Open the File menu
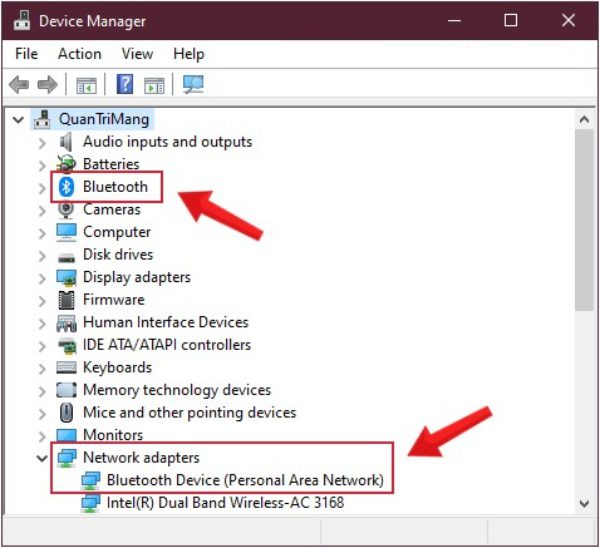The height and width of the screenshot is (548, 600). click(26, 54)
